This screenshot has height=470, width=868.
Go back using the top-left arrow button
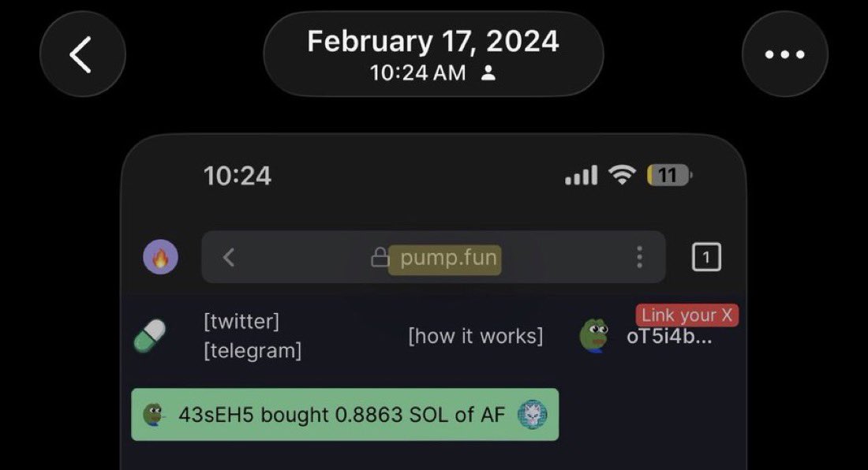click(x=83, y=54)
